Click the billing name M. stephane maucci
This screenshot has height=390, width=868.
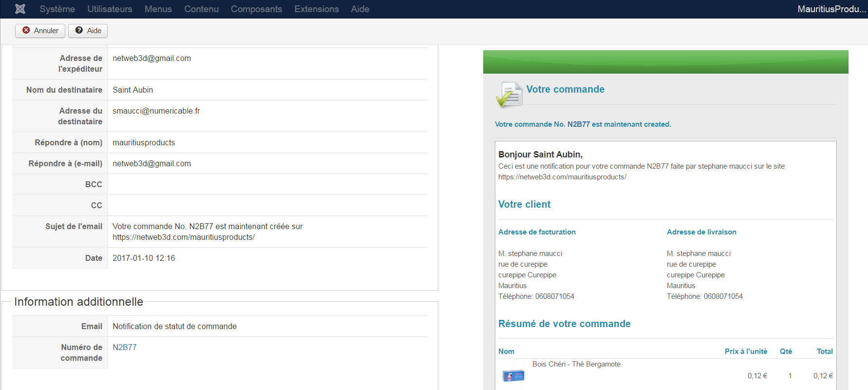tap(530, 253)
